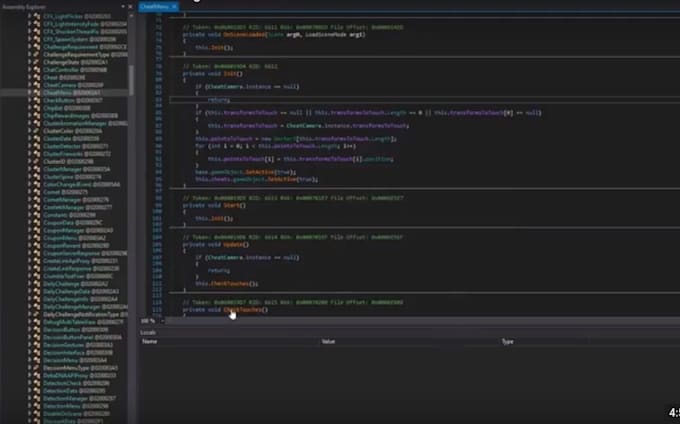Click the Name column header in Locals
Screen dimensions: 680x424
pyautogui.click(x=150, y=342)
